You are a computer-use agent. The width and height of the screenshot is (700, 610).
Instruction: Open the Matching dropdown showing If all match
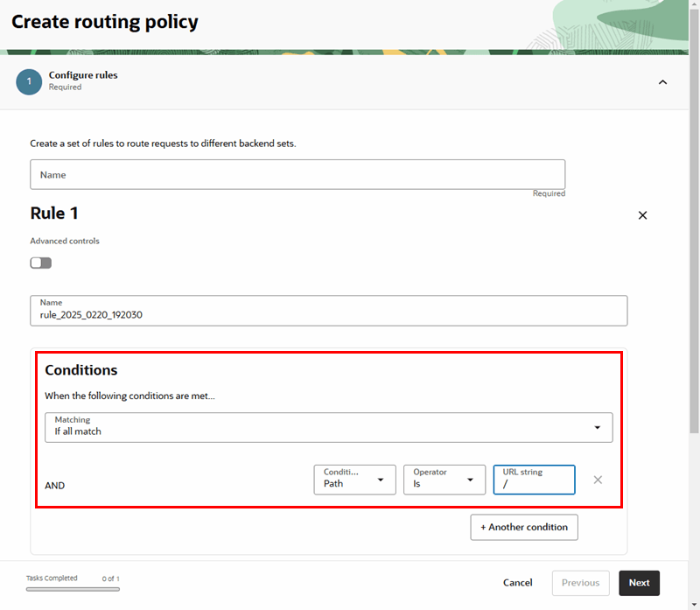pyautogui.click(x=328, y=427)
